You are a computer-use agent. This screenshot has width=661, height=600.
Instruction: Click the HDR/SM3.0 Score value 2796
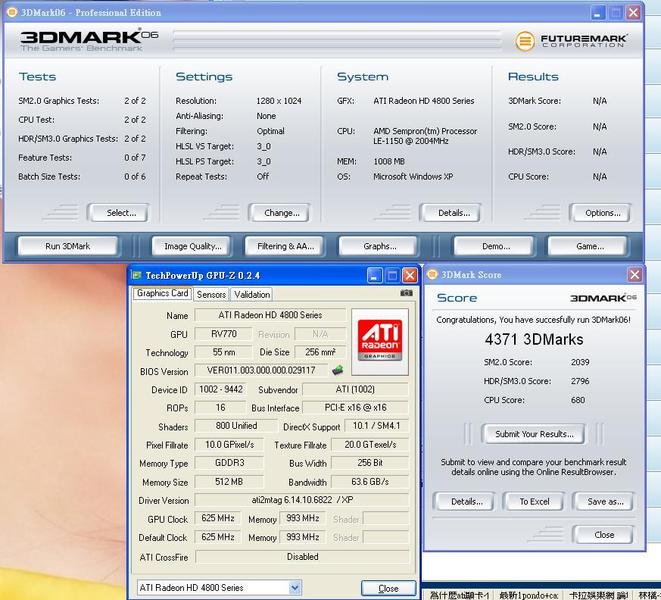[580, 381]
